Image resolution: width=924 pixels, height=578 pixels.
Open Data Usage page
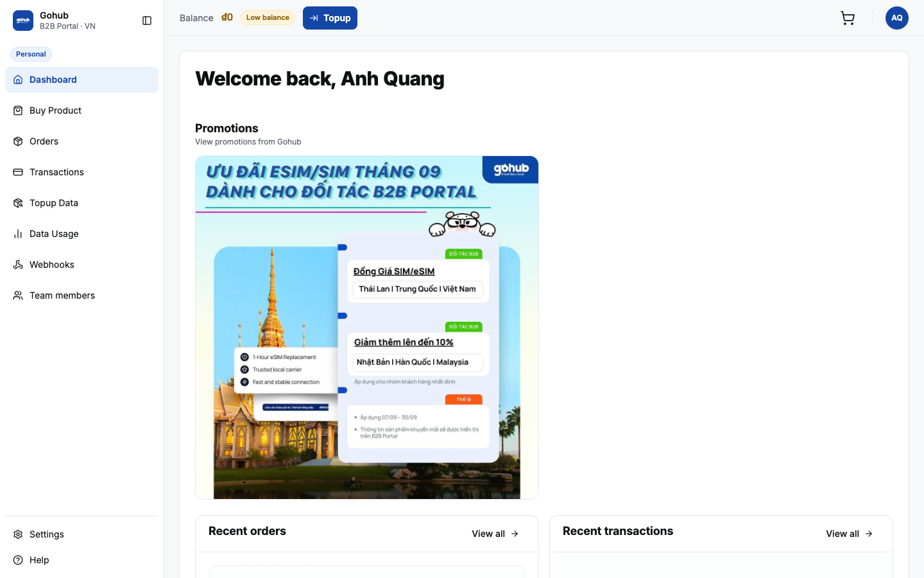[81, 234]
